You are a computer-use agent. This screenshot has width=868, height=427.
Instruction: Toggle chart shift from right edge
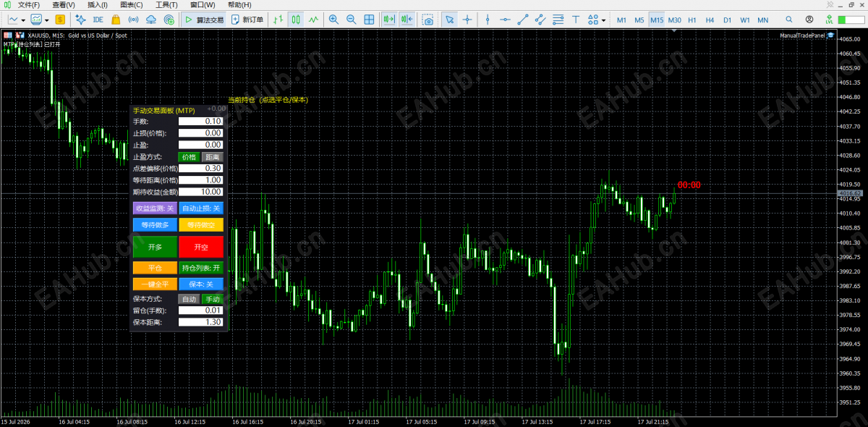coord(407,20)
